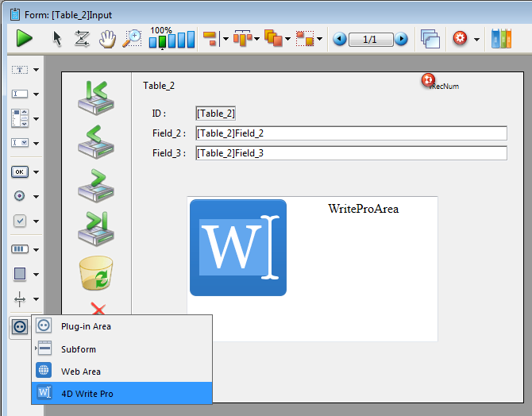Screen dimensions: 532x416
Task: Select the hand move tool
Action: coord(107,39)
